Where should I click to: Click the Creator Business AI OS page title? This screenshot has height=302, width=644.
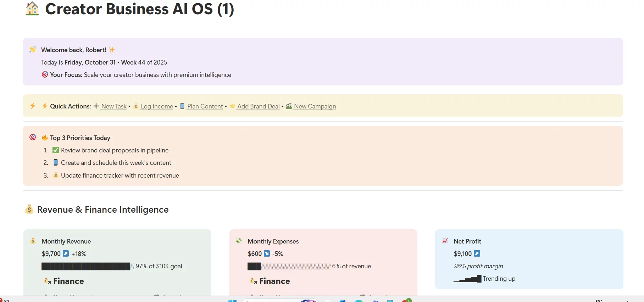[139, 9]
